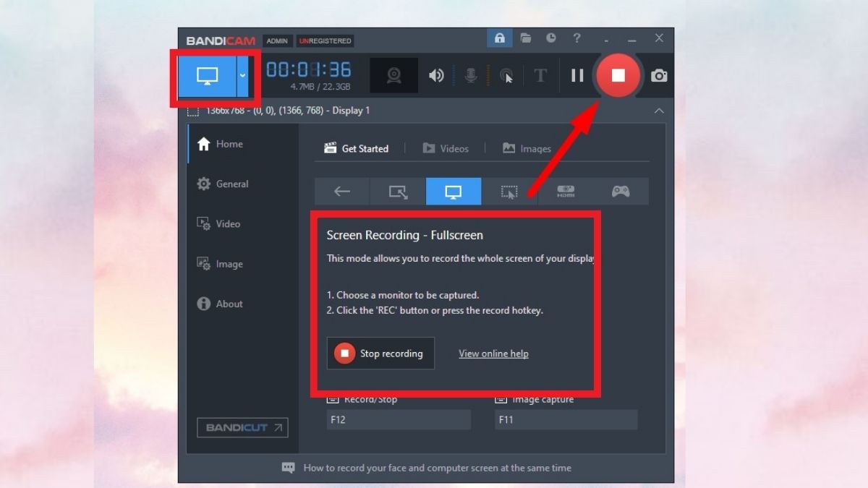Capture a screenshot with the camera icon

point(659,75)
